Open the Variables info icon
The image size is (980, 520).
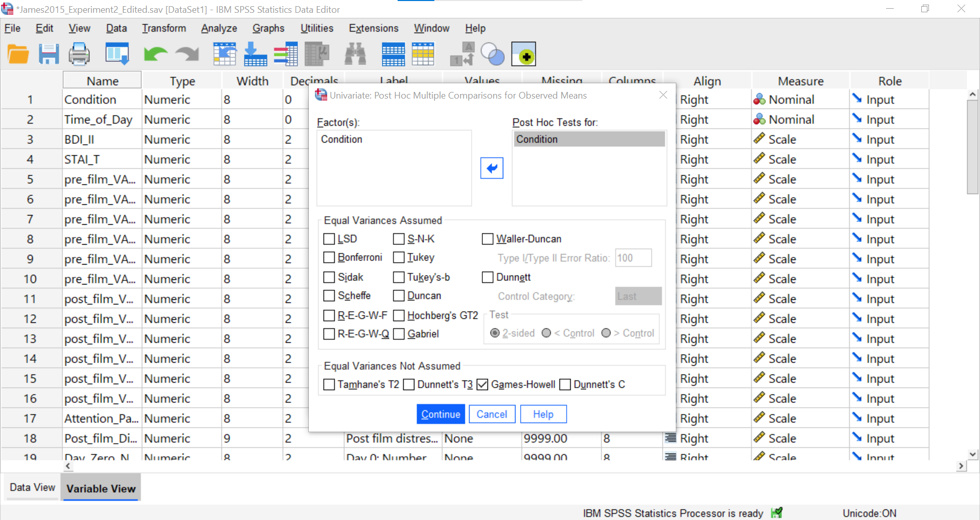tap(286, 54)
